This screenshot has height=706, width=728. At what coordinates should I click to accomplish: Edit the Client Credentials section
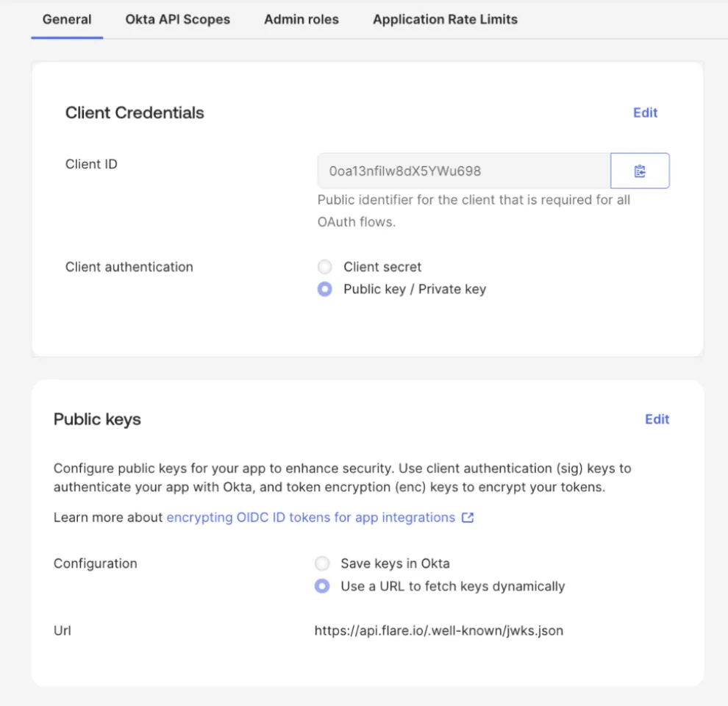click(x=646, y=113)
